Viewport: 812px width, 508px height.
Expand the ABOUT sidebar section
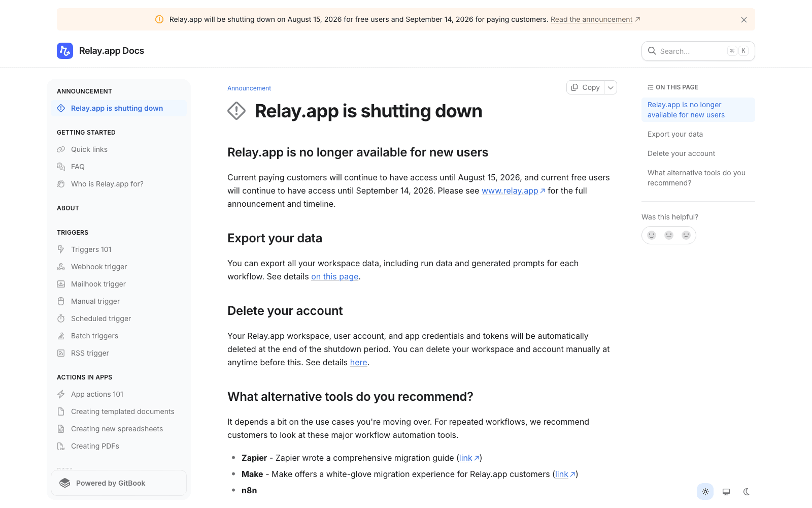(68, 208)
